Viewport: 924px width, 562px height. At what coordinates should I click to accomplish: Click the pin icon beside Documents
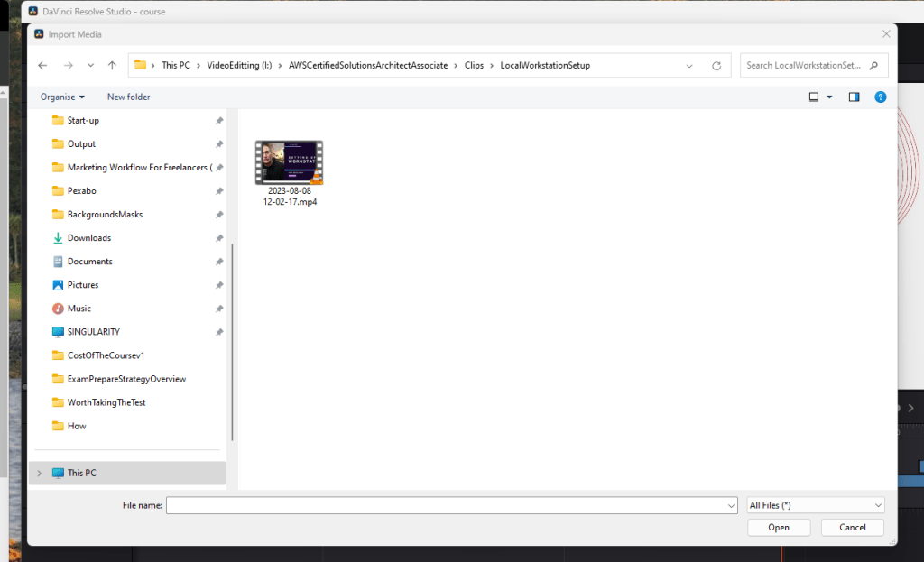pos(219,263)
